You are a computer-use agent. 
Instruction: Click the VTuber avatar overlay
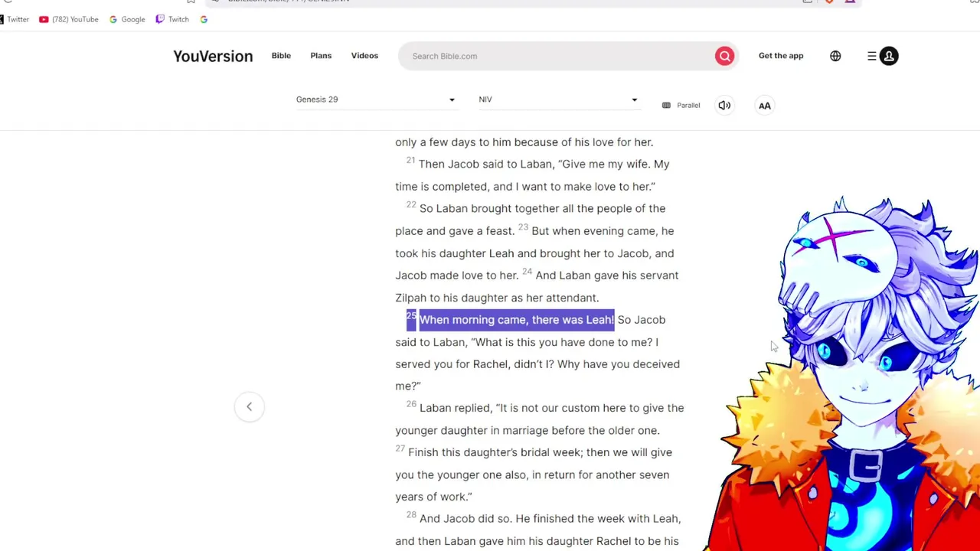pyautogui.click(x=851, y=375)
